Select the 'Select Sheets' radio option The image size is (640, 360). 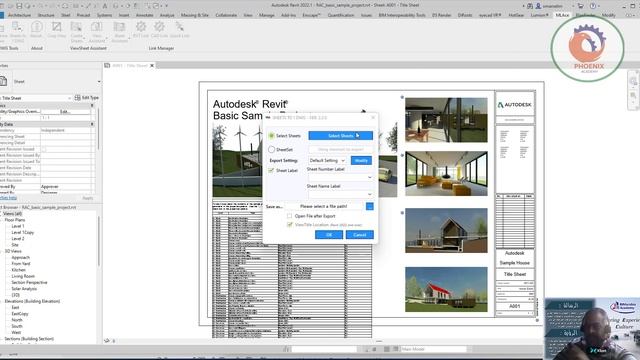click(x=271, y=136)
